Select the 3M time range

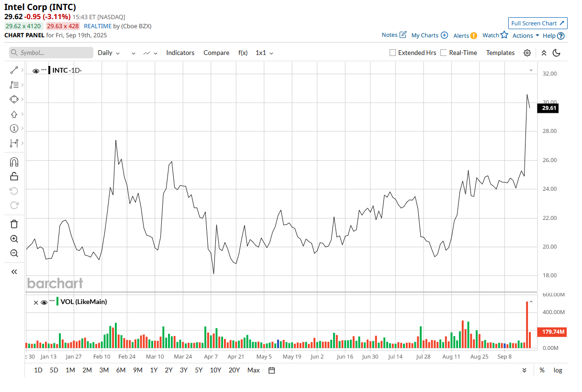coord(104,370)
